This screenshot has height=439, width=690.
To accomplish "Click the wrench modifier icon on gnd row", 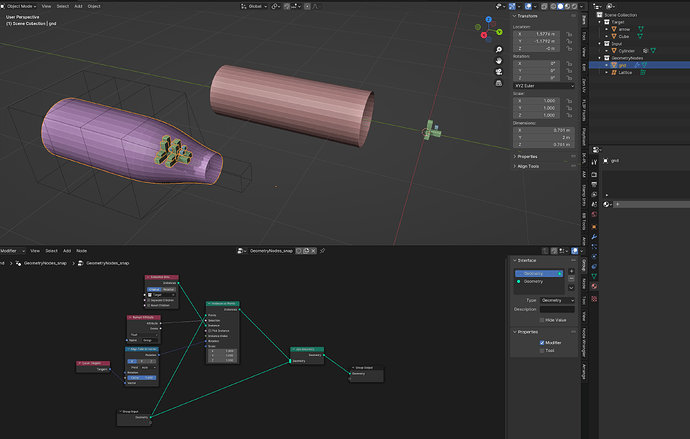I will pos(637,65).
